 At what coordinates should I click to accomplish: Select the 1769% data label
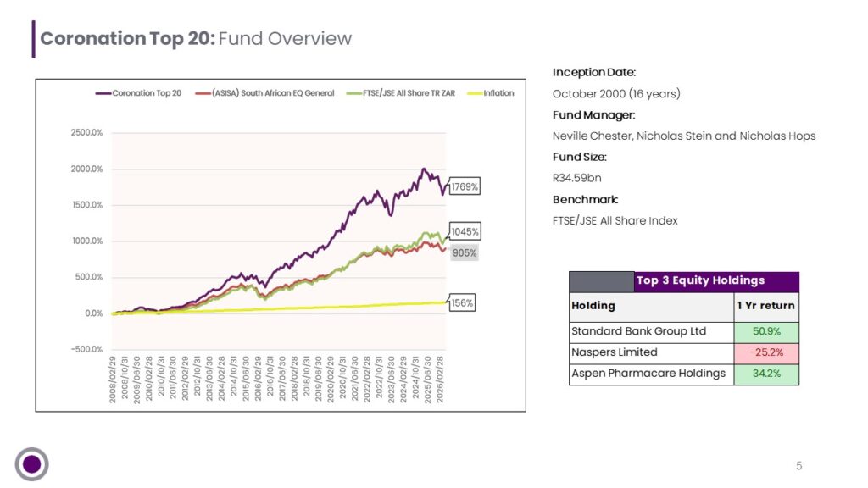[465, 186]
